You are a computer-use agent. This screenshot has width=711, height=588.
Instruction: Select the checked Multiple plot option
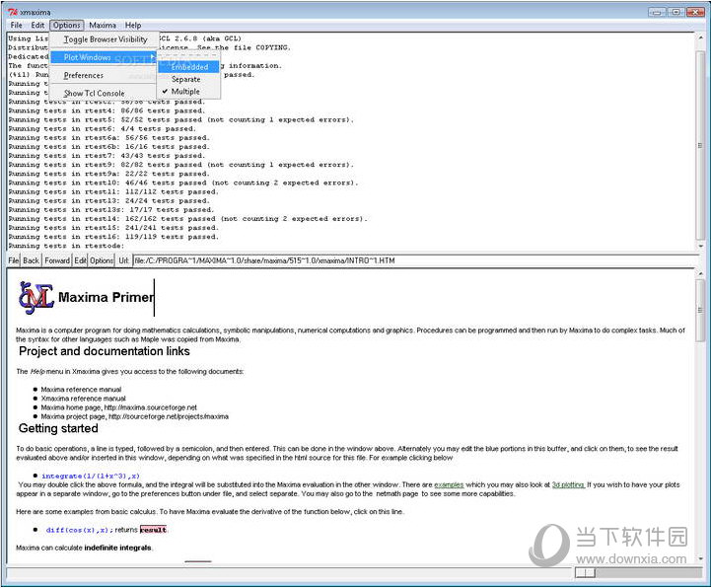[x=188, y=92]
